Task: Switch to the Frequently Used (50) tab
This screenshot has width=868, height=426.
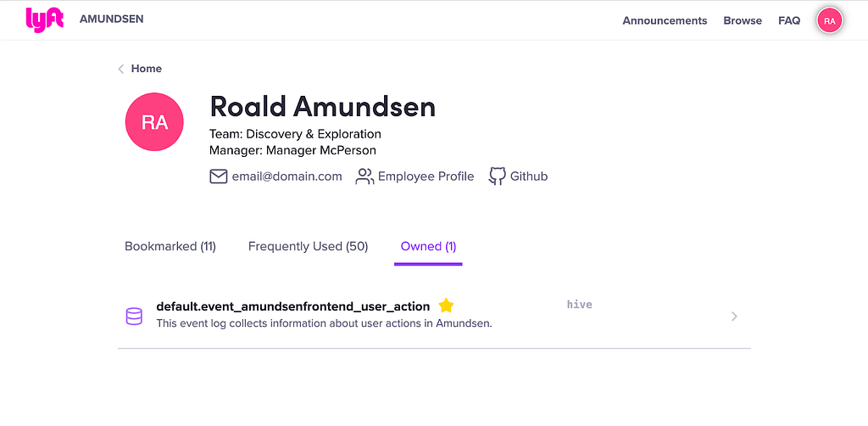Action: (308, 246)
